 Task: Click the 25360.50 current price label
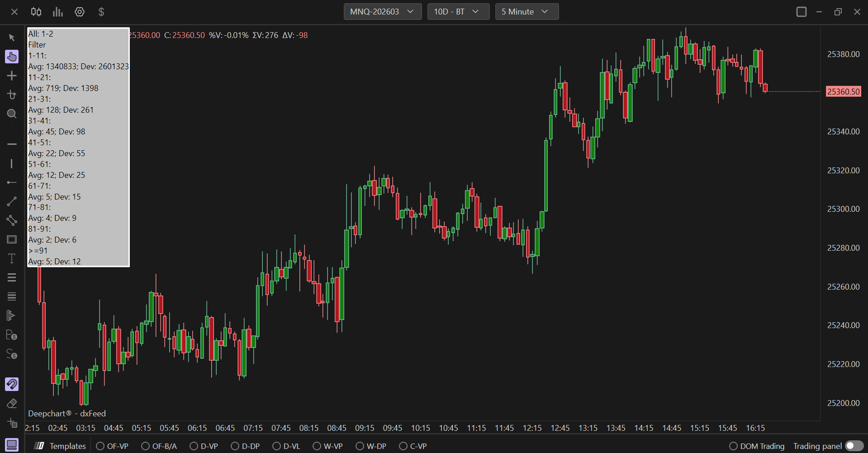[x=843, y=91]
